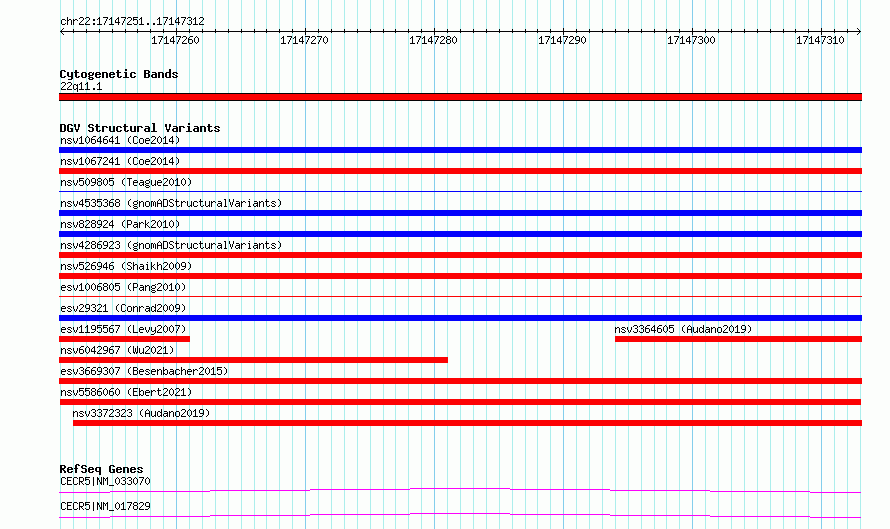Click red bar of nsv4286923
Image resolution: width=890 pixels, height=529 pixels.
(x=460, y=255)
